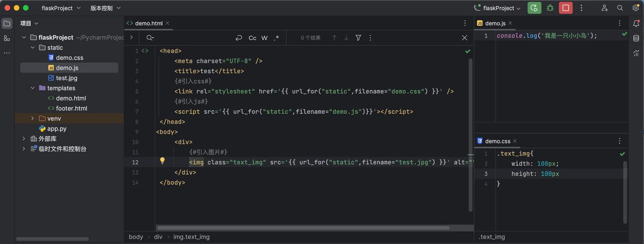This screenshot has height=244, width=644.
Task: Open the Notifications bell icon
Action: [x=636, y=23]
